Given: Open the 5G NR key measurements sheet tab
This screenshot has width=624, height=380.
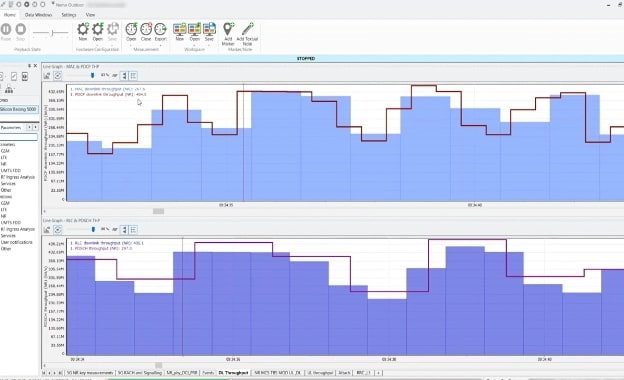Looking at the screenshot, I should [90, 373].
